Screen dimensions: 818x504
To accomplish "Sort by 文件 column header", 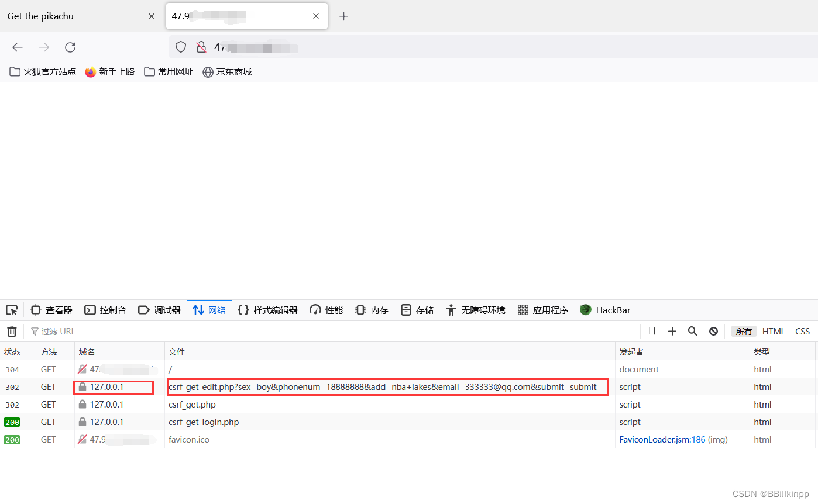I will click(390, 352).
